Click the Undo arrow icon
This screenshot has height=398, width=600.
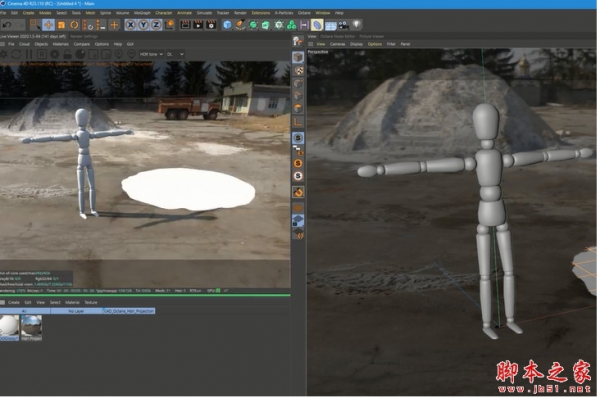pos(7,25)
